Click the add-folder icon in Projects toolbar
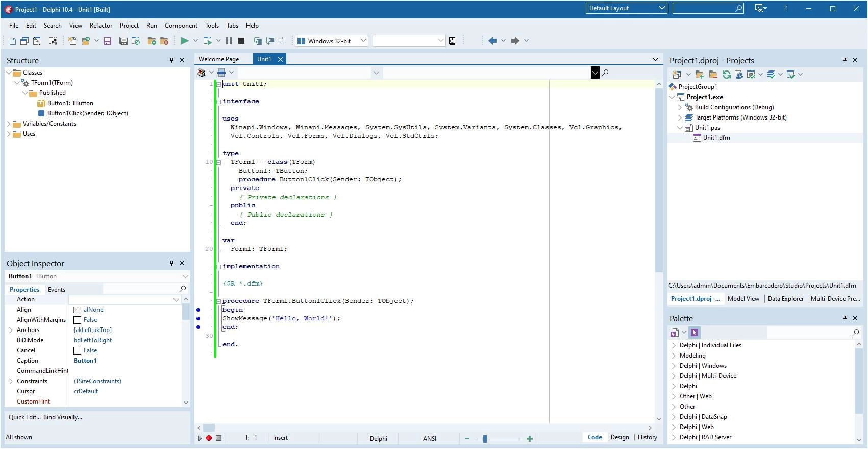 click(x=700, y=75)
